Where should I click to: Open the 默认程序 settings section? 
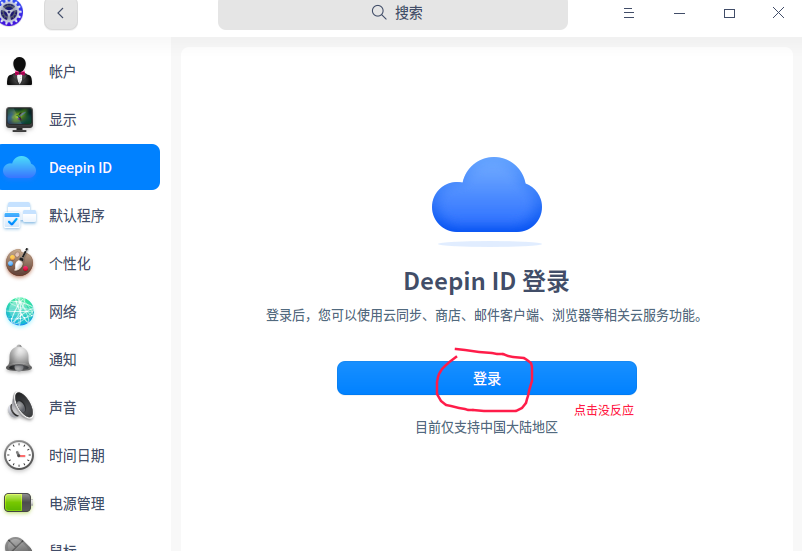[77, 215]
